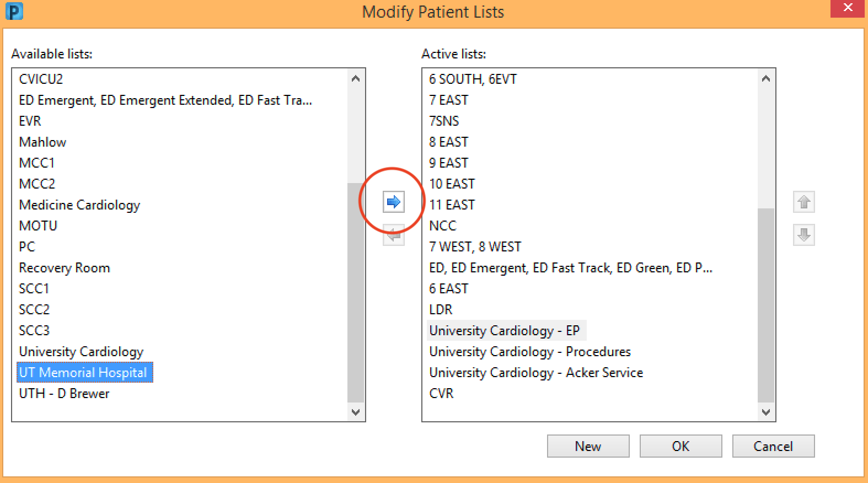Select University Cardiology - EP active list
Image resolution: width=868 pixels, height=483 pixels.
click(504, 331)
